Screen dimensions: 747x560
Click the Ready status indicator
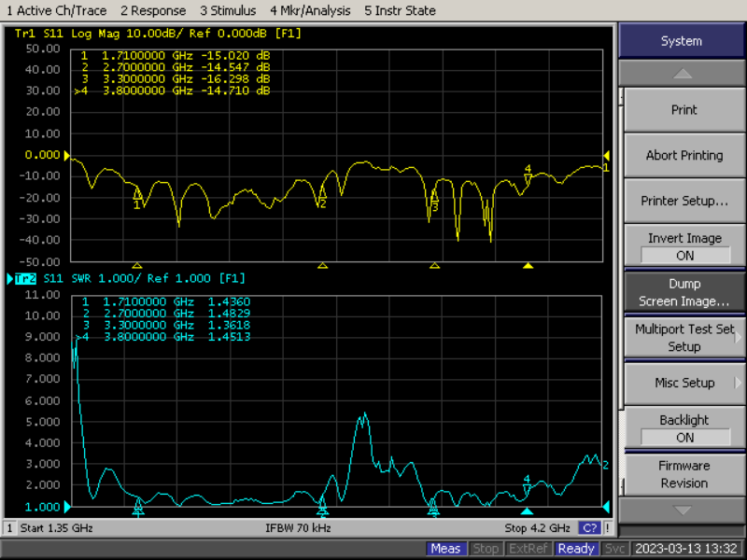point(576,549)
